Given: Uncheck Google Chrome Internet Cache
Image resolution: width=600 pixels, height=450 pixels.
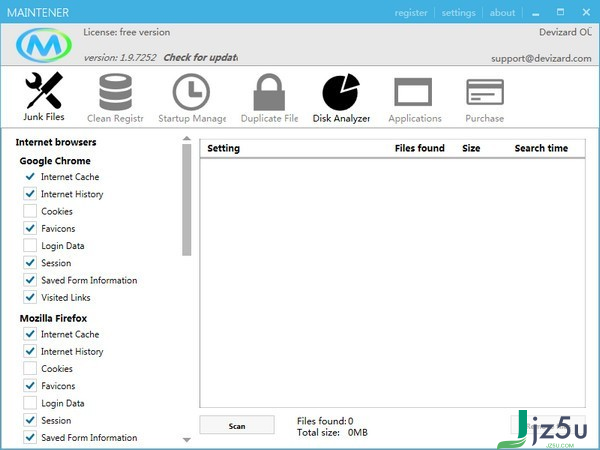Looking at the screenshot, I should 30,176.
